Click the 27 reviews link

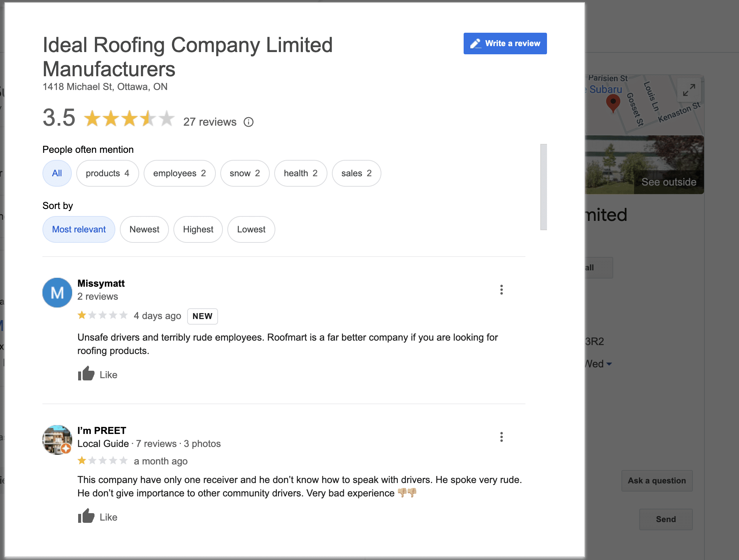[210, 122]
